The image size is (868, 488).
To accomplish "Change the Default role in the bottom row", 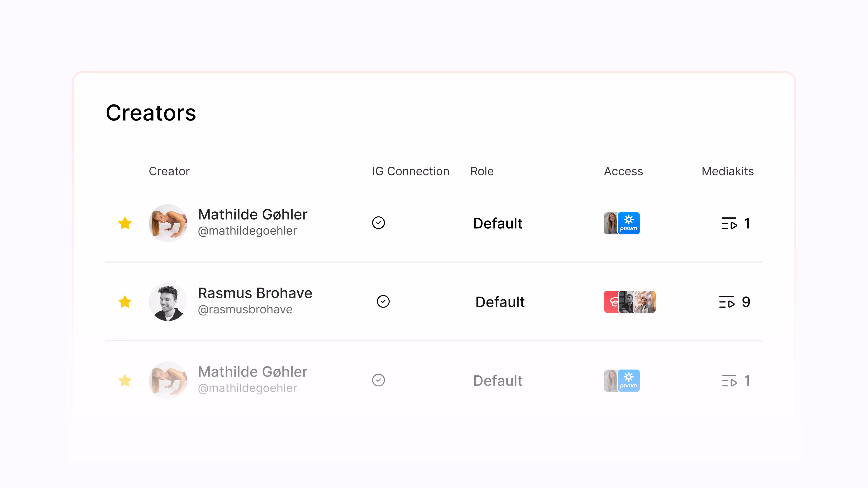I will click(498, 380).
